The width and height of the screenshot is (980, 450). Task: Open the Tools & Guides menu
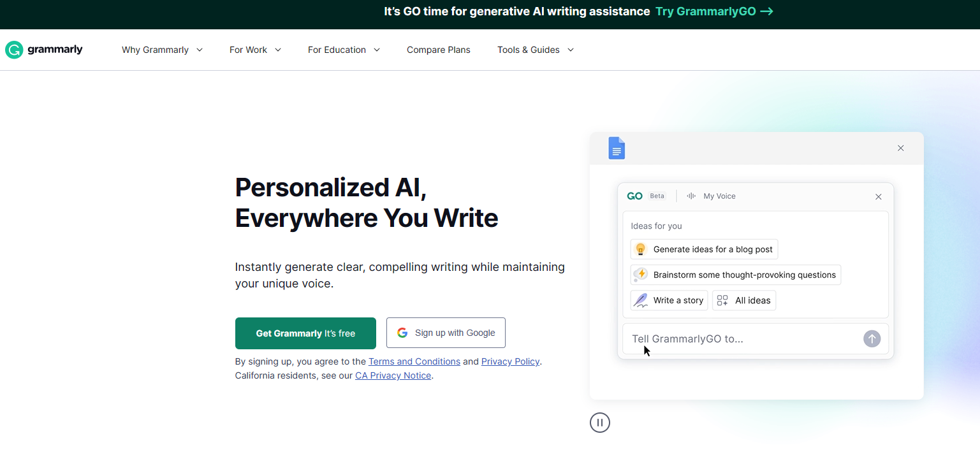(536, 50)
